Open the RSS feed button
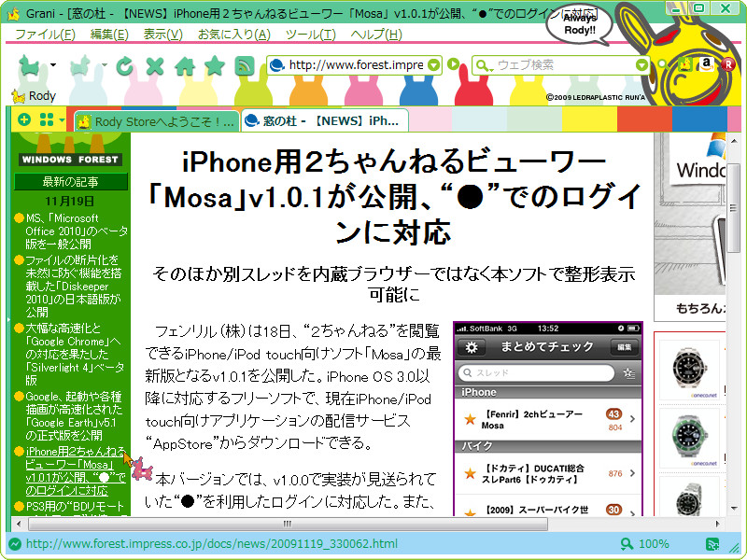The image size is (747, 560). [245, 65]
